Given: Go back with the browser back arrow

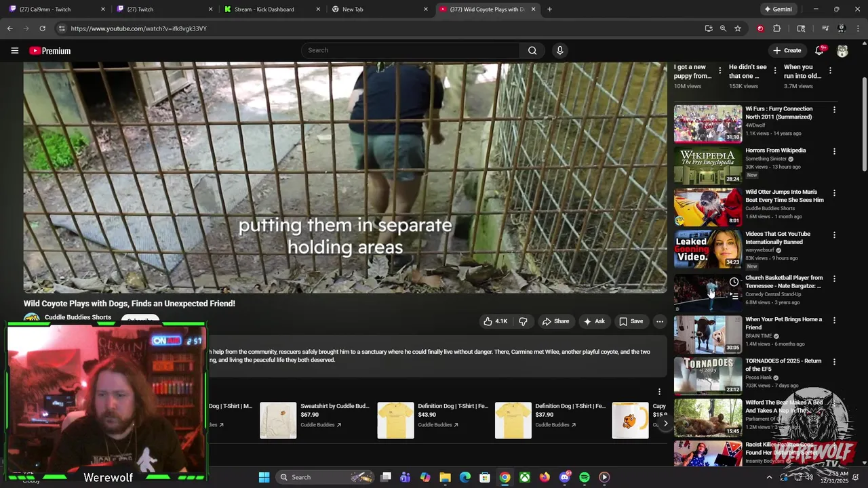Looking at the screenshot, I should point(9,28).
